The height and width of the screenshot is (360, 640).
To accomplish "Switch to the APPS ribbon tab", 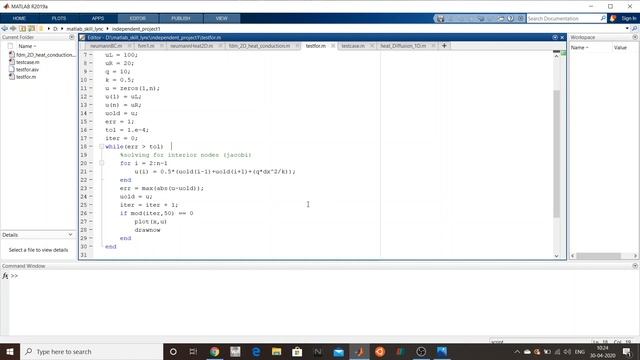I will pyautogui.click(x=98, y=18).
